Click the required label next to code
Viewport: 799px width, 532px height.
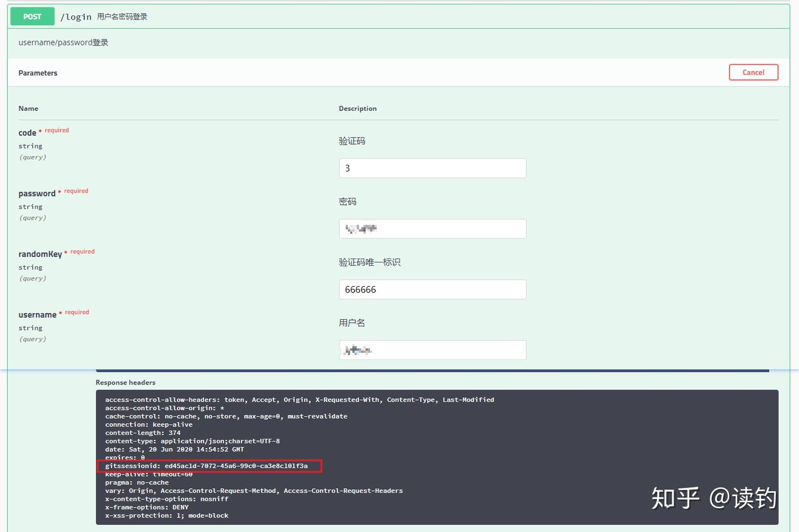tap(57, 130)
